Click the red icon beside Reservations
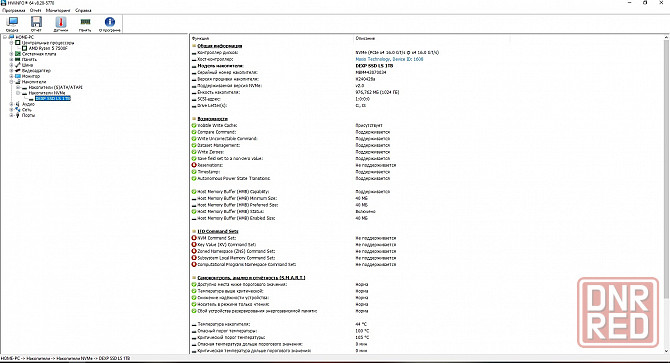Screen dimensions: 670x363 click(x=194, y=165)
